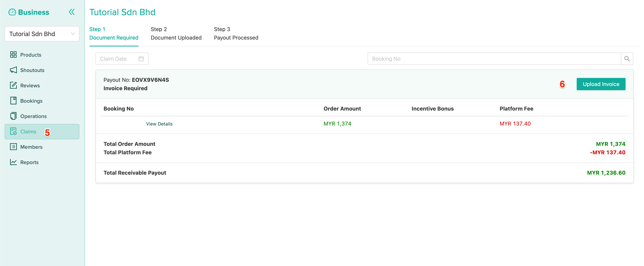Viewport: 644px width, 266px height.
Task: Focus the Booking No search field
Action: pos(494,59)
